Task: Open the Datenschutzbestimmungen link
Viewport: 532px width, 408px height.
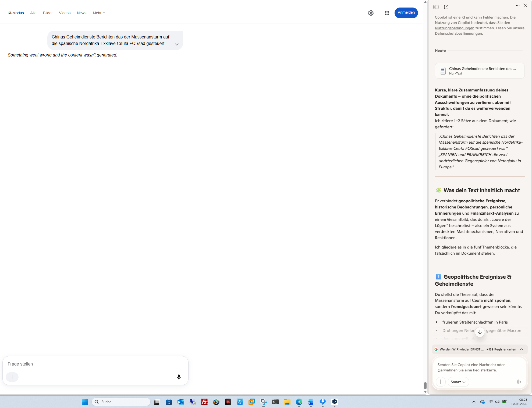Action: [458, 33]
